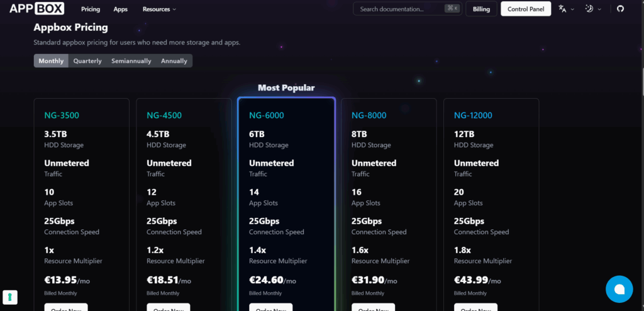The image size is (644, 311).
Task: Open the dark mode theme selector
Action: tap(593, 9)
